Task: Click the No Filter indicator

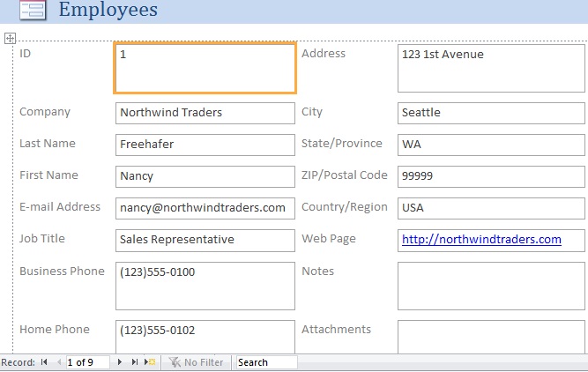Action: 196,362
